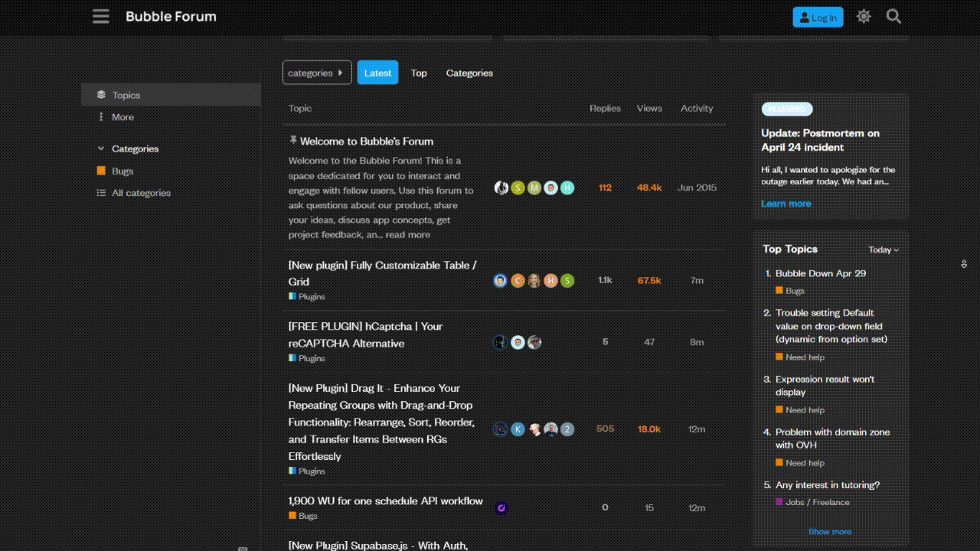This screenshot has height=551, width=980.
Task: Sort topics by Views column
Action: tap(649, 109)
